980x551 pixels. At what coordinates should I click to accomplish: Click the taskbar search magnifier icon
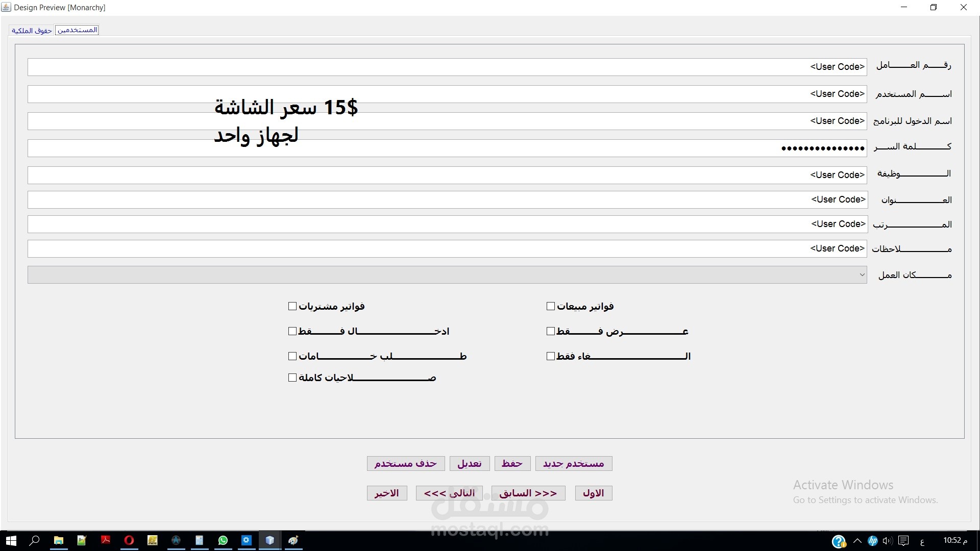click(x=34, y=540)
